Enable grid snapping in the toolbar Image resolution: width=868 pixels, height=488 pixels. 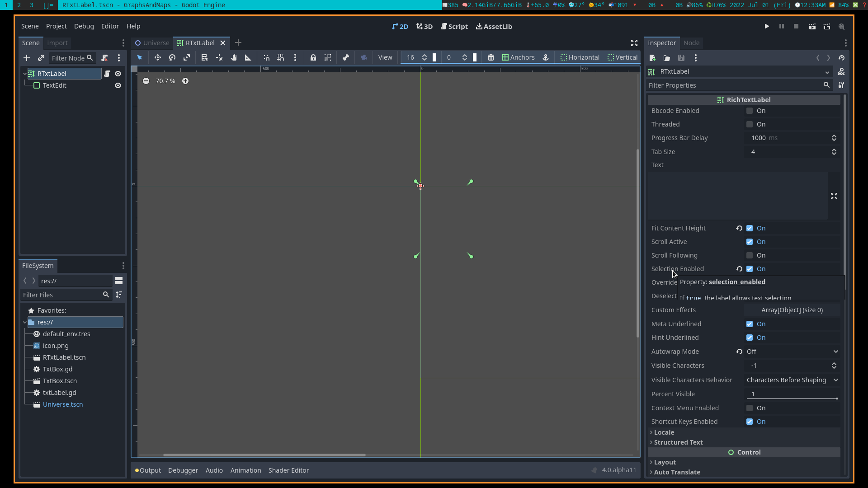click(280, 57)
